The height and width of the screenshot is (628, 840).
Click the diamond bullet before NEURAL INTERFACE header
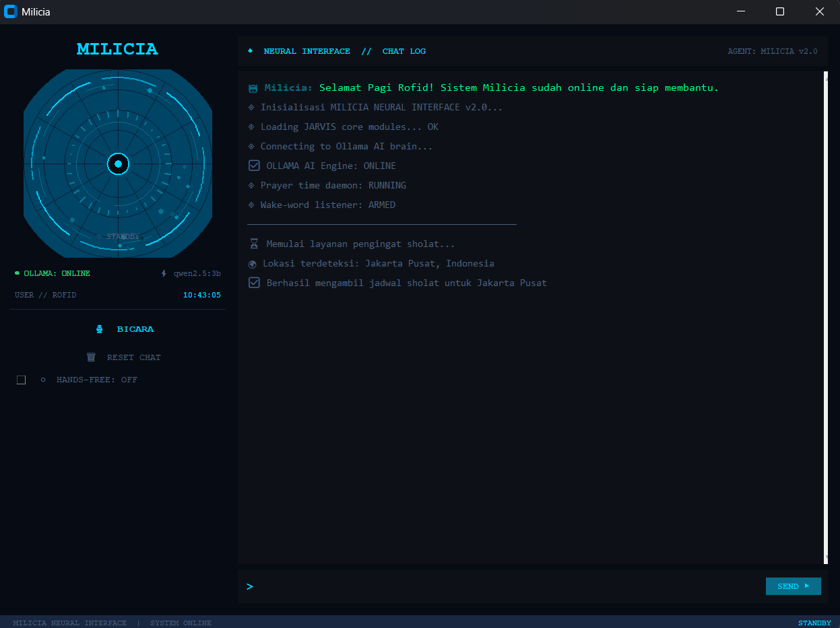251,50
